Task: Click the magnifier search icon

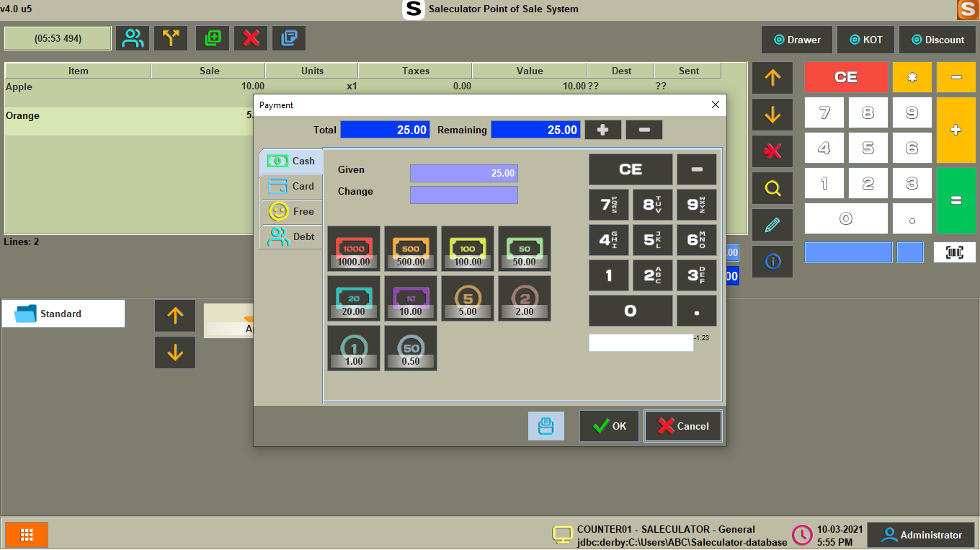Action: pos(772,188)
